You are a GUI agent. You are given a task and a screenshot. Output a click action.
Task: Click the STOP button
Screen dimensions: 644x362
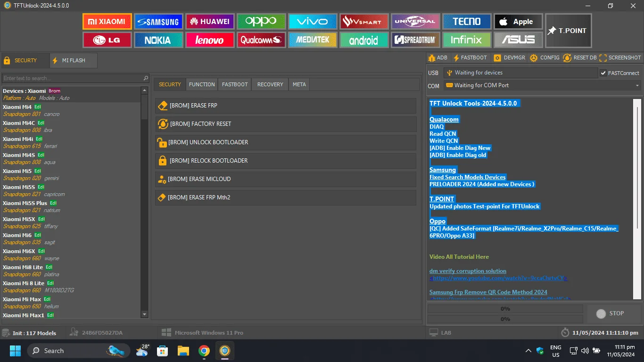(613, 313)
